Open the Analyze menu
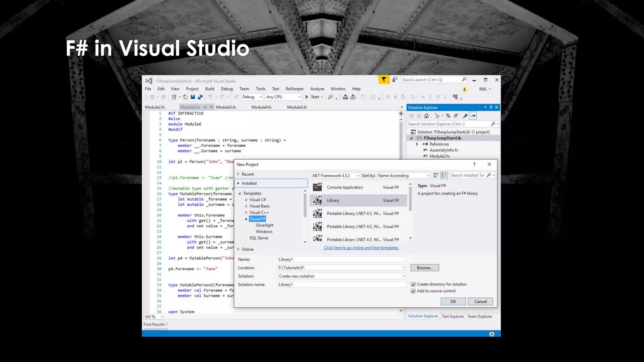This screenshot has height=362, width=644. tap(317, 89)
